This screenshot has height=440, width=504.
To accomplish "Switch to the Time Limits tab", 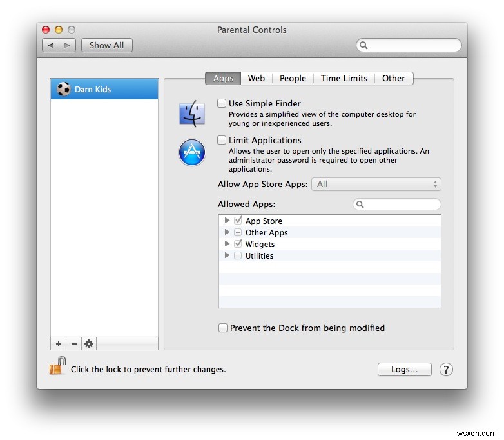I will tap(344, 78).
